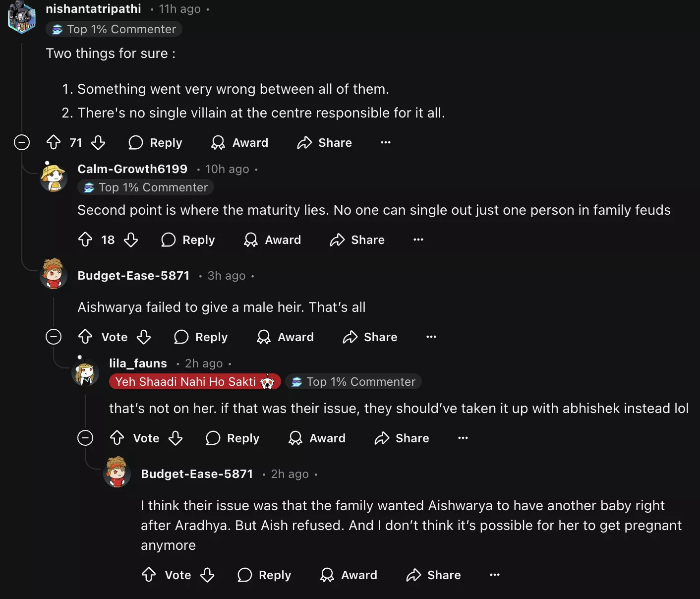
Task: Collapse lila_fauns's reply thread
Action: (x=85, y=438)
